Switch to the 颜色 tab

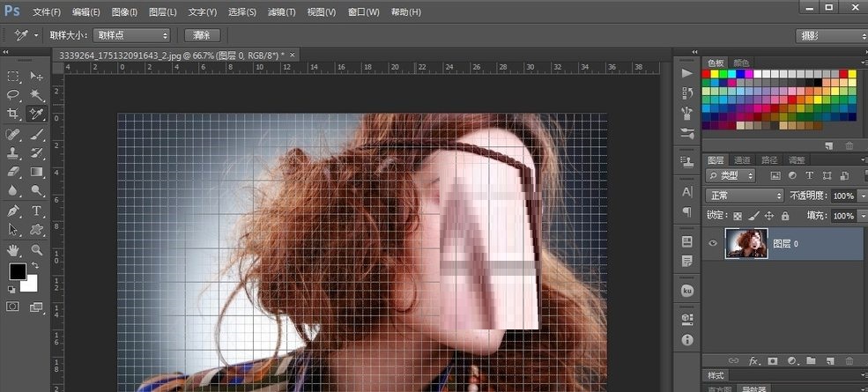741,63
